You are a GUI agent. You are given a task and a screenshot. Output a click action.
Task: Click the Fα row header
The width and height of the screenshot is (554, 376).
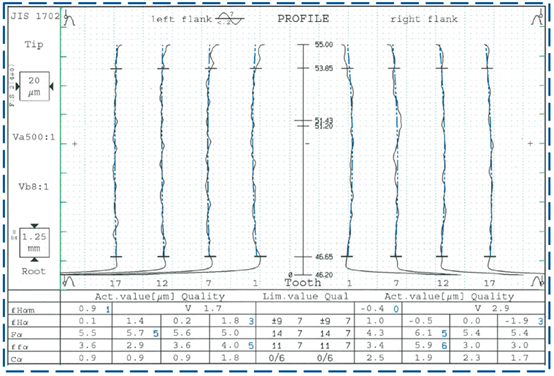pyautogui.click(x=17, y=334)
